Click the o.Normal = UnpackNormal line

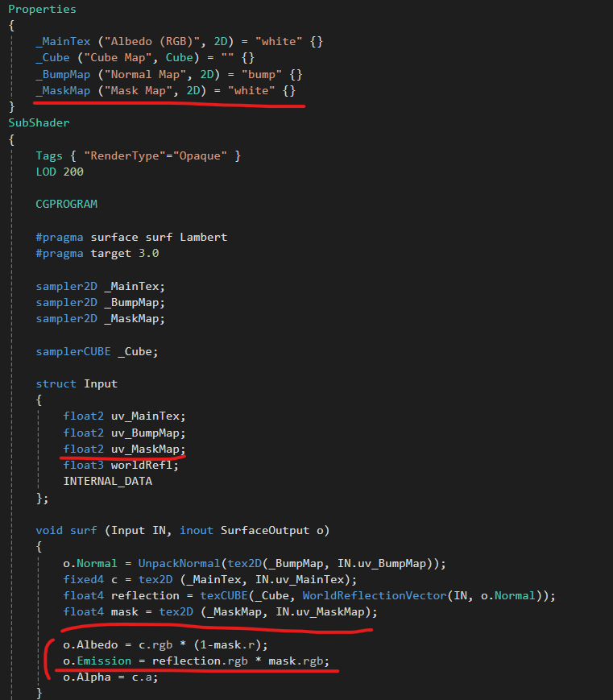click(255, 563)
